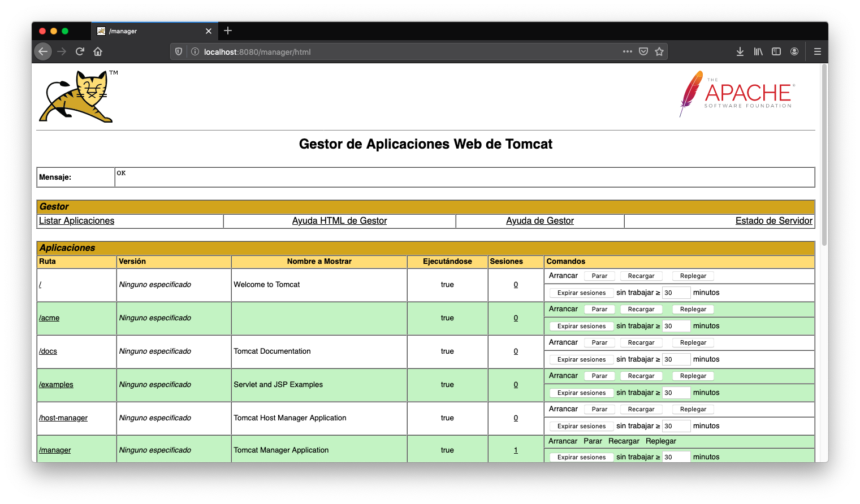Open the page actions three-dot menu
The image size is (860, 504).
pyautogui.click(x=628, y=51)
